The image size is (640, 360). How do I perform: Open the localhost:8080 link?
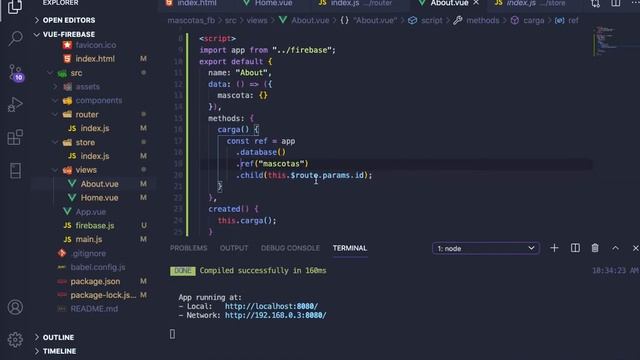[271, 306]
